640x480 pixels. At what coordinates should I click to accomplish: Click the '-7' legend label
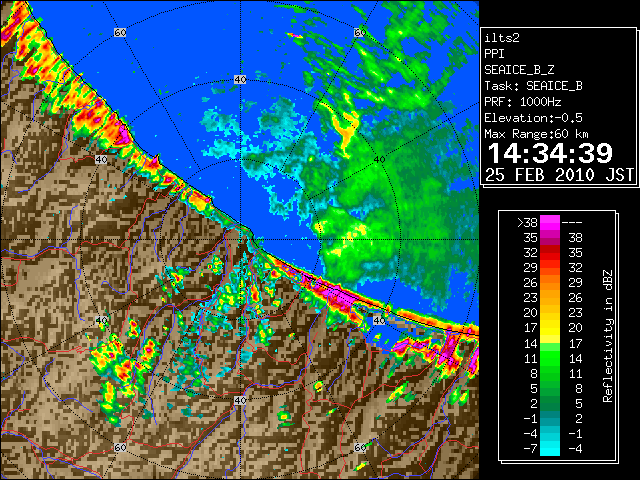530,448
